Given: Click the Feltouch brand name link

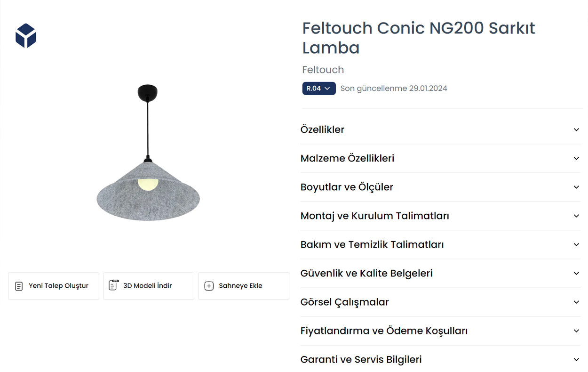Looking at the screenshot, I should 323,70.
